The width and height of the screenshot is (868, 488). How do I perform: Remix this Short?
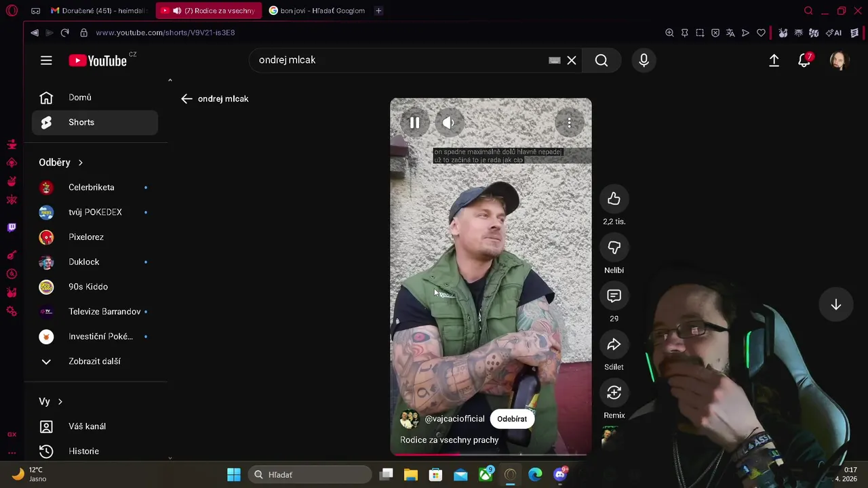(614, 393)
